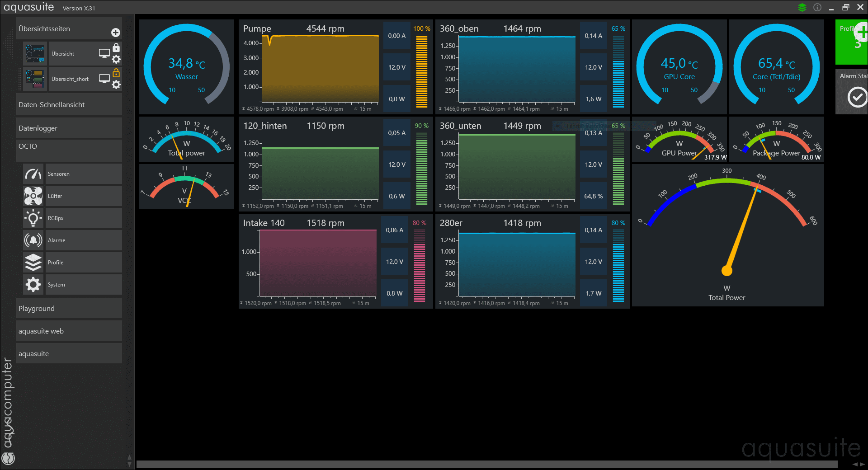The height and width of the screenshot is (470, 868).
Task: Click the Intake 140 rpm chart
Action: (318, 263)
